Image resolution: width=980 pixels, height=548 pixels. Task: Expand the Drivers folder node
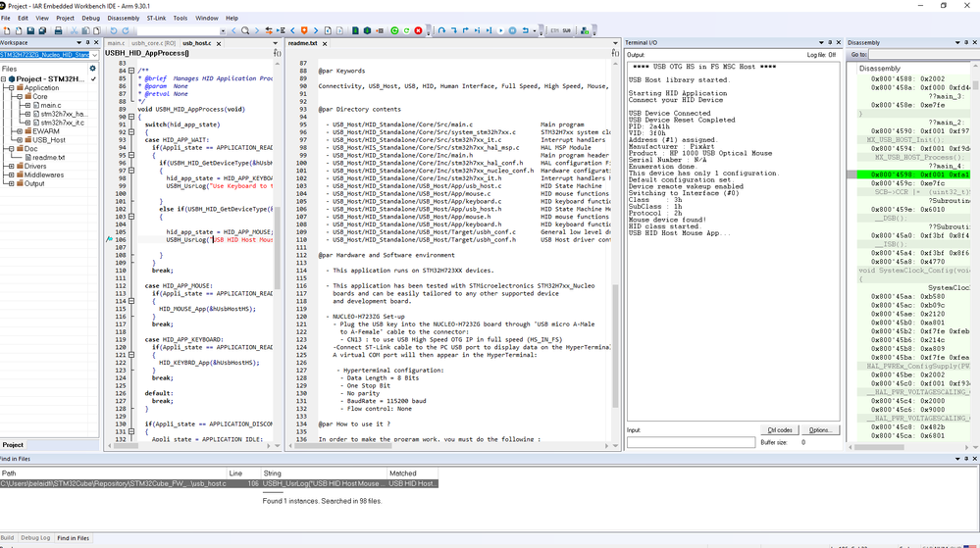click(11, 167)
